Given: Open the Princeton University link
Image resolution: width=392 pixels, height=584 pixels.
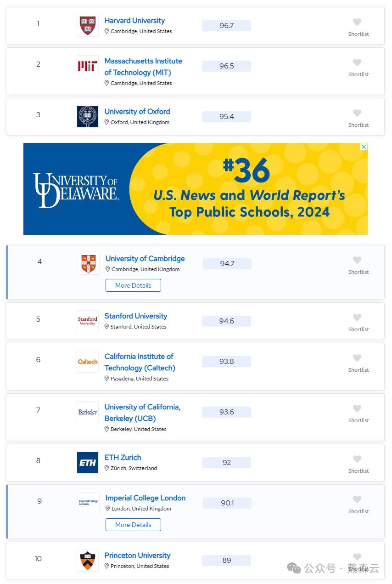Looking at the screenshot, I should (137, 556).
